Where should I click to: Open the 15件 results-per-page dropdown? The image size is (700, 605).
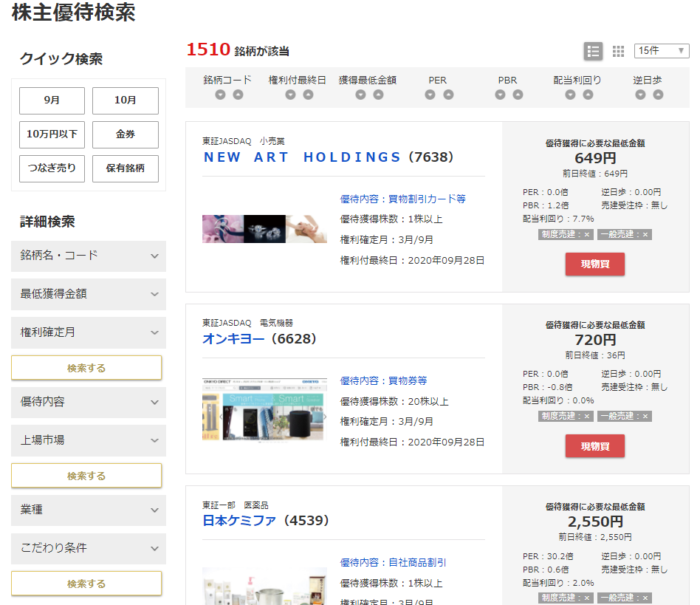[662, 51]
